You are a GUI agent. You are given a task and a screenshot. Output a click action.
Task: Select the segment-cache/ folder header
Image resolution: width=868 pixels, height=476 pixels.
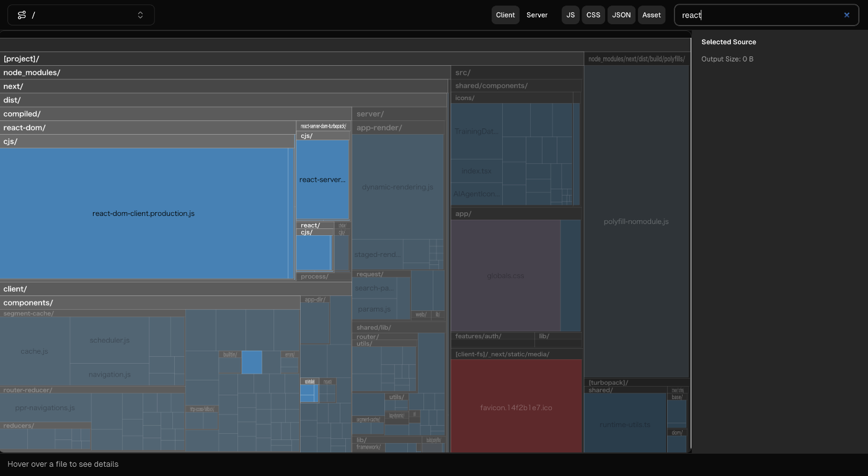[92, 313]
